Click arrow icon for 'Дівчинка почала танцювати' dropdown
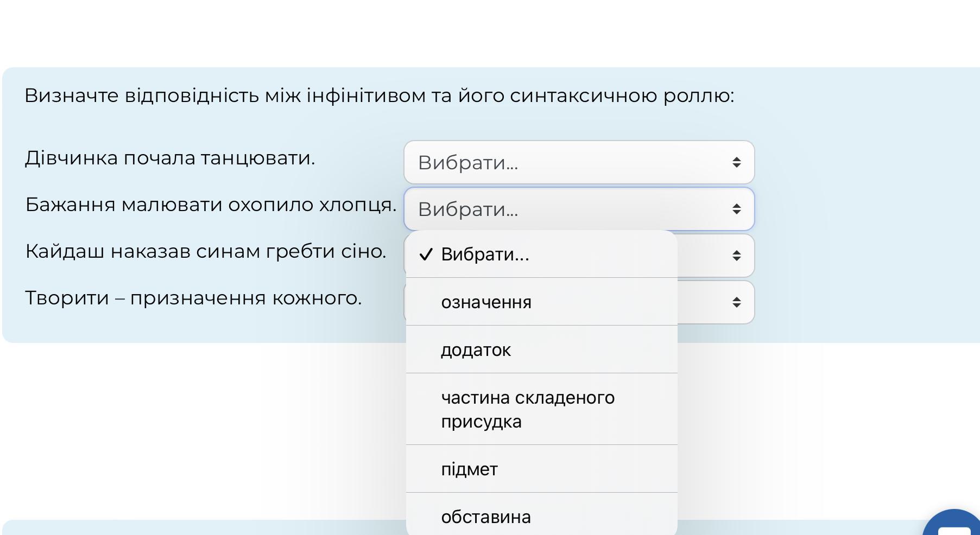This screenshot has height=535, width=980. click(736, 162)
